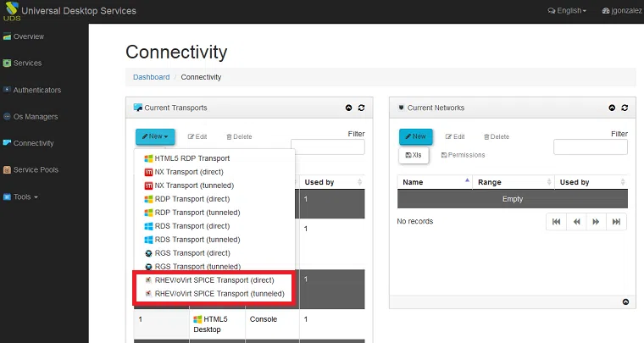The width and height of the screenshot is (644, 343).
Task: Select RHEV/oVirt SPICE Transport (direct)
Action: (x=214, y=279)
